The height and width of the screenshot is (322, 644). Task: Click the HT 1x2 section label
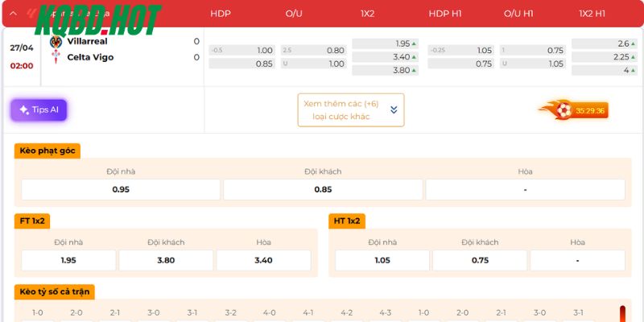tap(347, 221)
